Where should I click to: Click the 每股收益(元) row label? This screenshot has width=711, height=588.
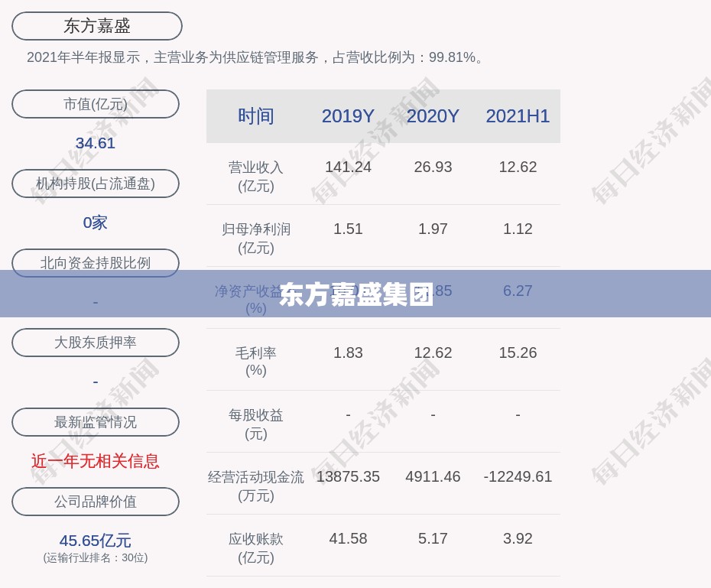[256, 424]
